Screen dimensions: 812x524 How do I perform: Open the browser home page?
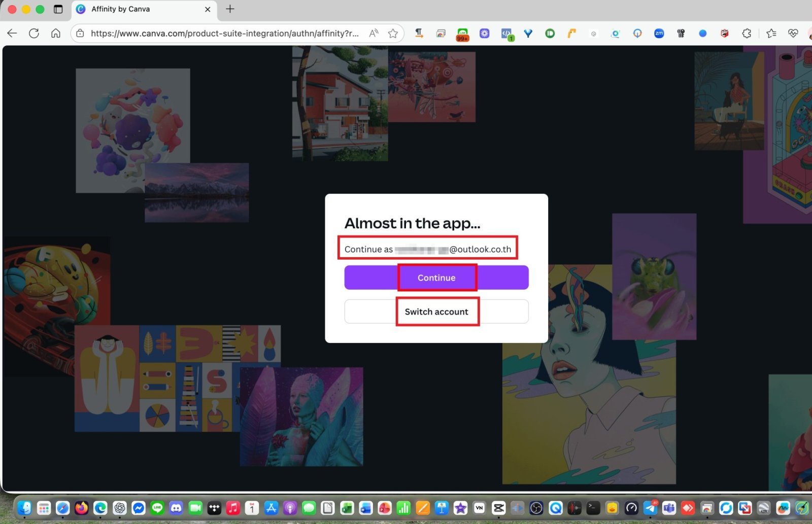(x=56, y=33)
